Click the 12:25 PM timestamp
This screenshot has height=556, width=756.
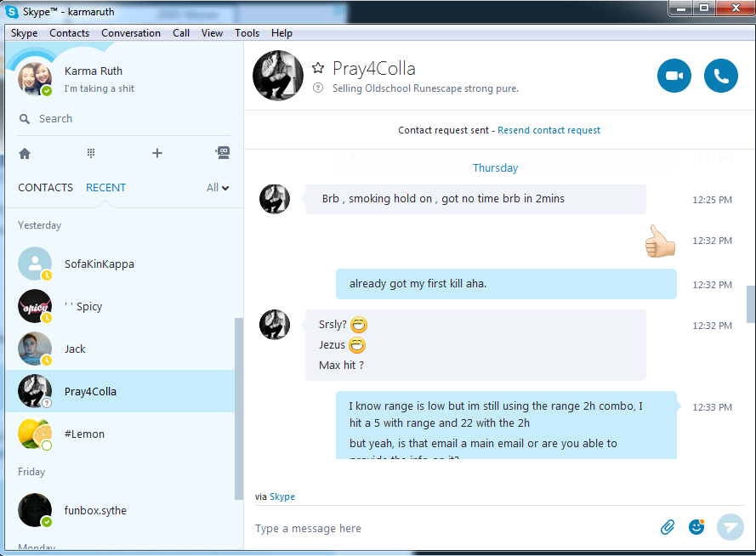pyautogui.click(x=712, y=200)
